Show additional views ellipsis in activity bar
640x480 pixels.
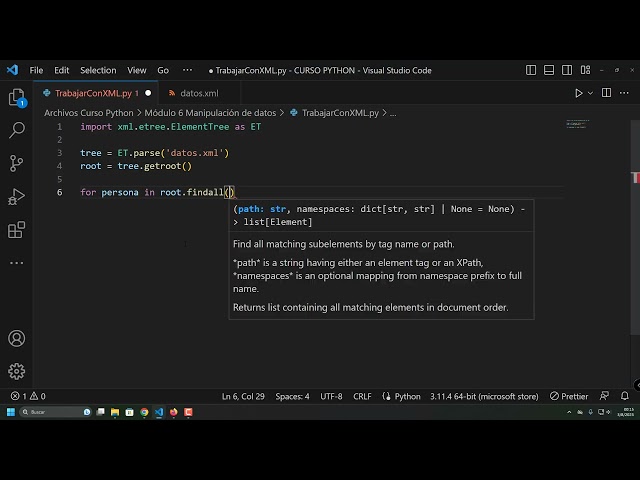point(16,263)
